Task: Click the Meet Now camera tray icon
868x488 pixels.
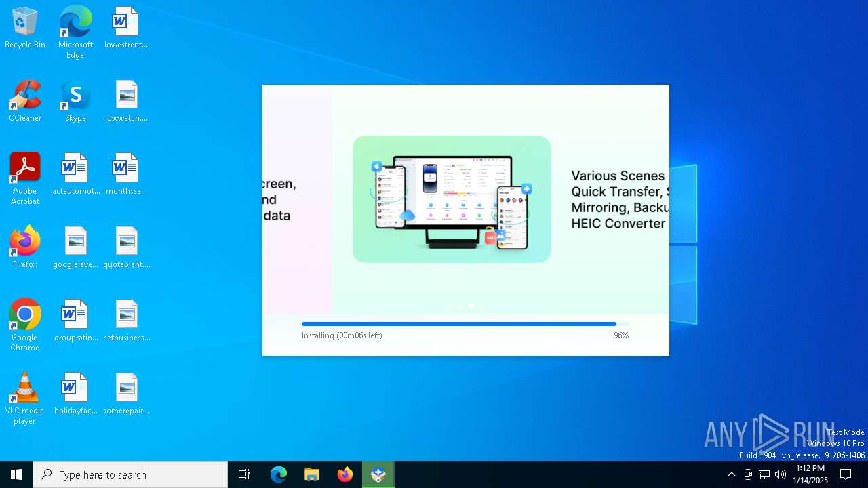Action: click(748, 474)
